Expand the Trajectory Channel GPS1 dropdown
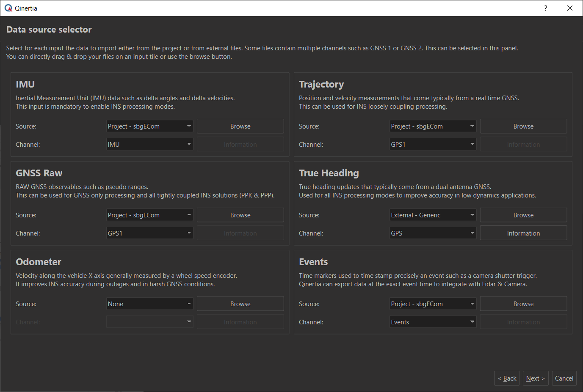The image size is (583, 392). (x=432, y=145)
